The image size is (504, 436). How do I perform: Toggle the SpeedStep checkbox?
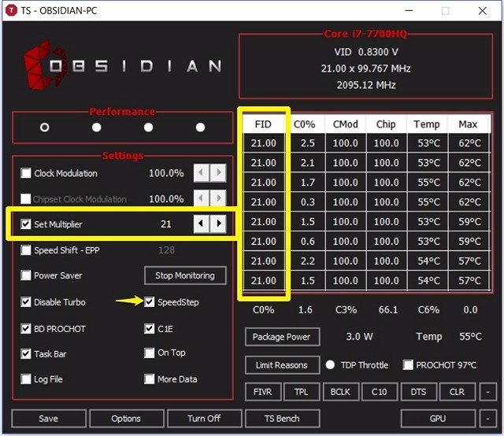(150, 301)
